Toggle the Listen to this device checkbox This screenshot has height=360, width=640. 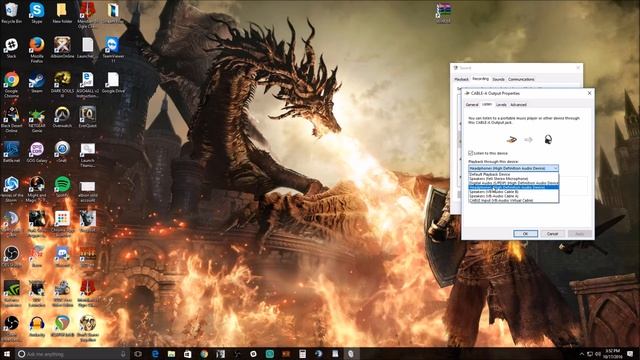coord(471,153)
